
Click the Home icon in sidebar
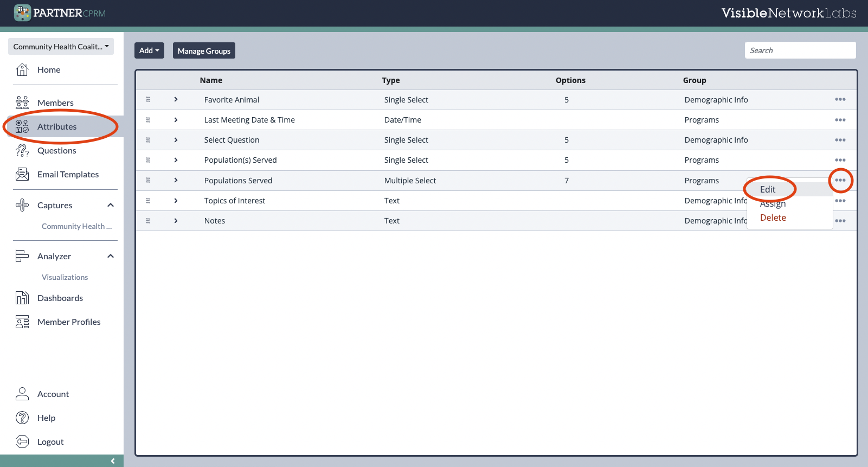(22, 69)
